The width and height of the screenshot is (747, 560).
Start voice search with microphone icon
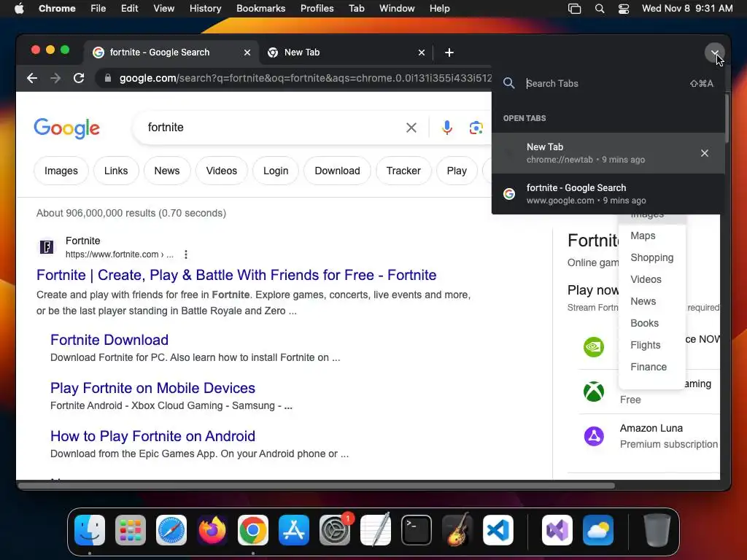click(x=447, y=128)
